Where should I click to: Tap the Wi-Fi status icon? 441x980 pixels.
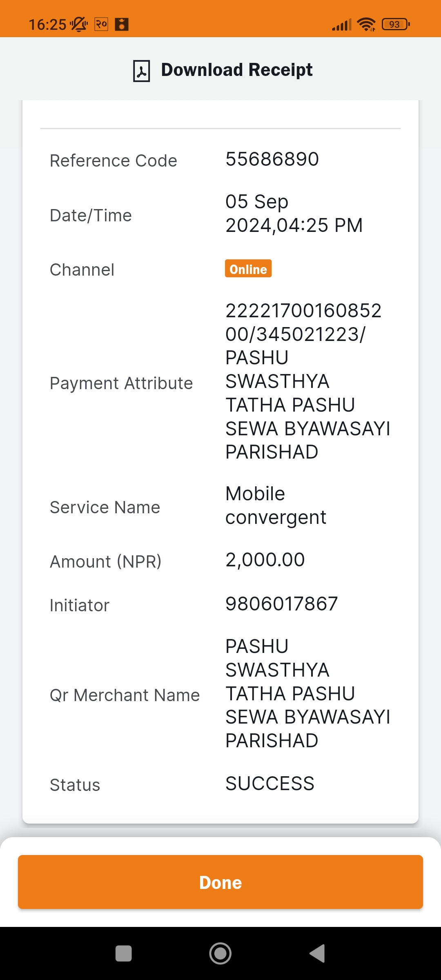tap(366, 24)
